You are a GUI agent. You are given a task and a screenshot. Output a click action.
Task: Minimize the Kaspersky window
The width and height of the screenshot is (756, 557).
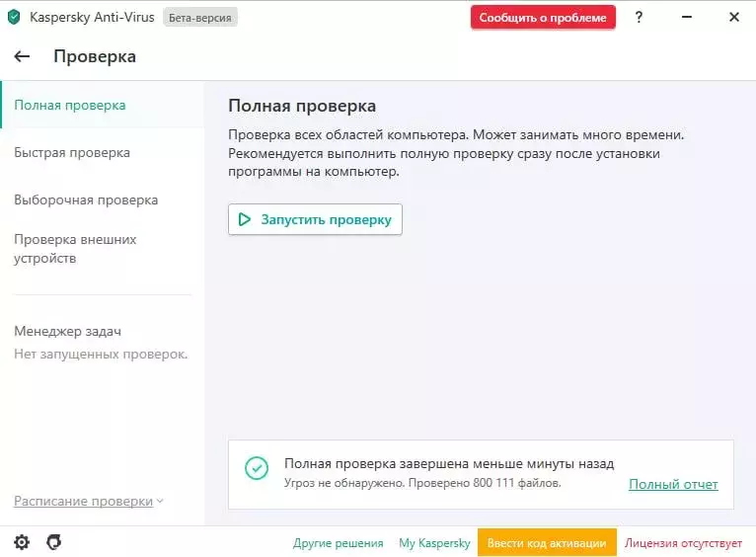pos(687,18)
